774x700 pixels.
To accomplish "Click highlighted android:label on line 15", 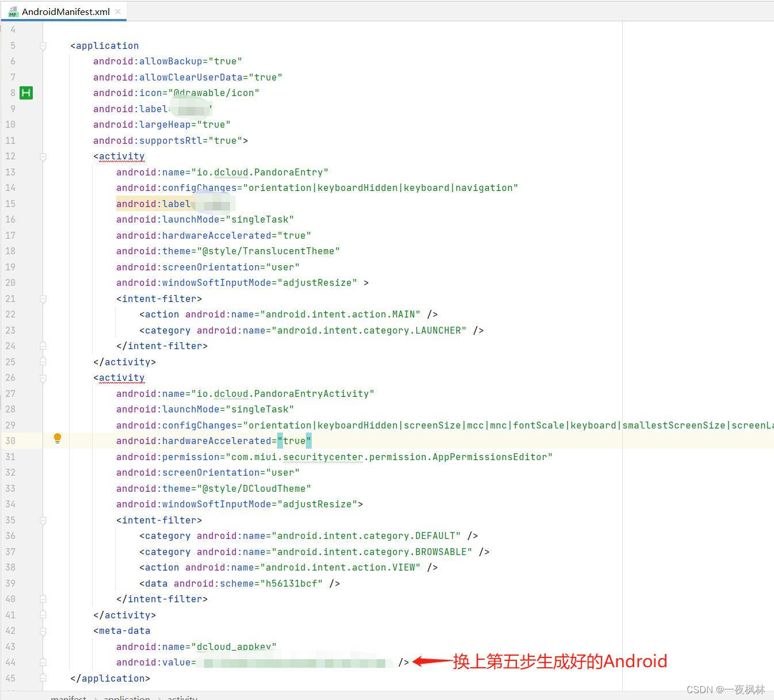I will 153,204.
